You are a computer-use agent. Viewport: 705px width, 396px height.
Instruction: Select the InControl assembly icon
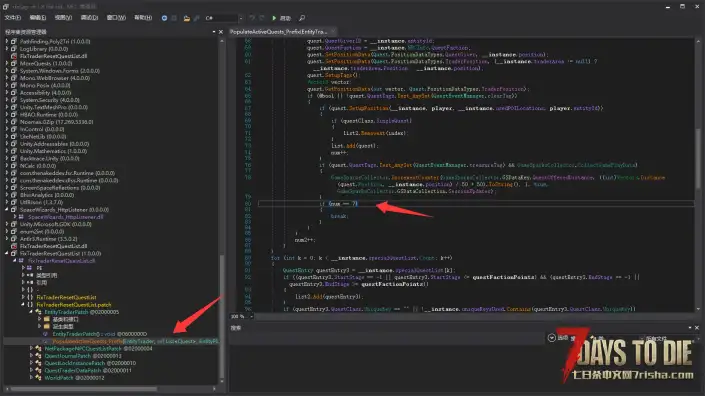(x=14, y=129)
